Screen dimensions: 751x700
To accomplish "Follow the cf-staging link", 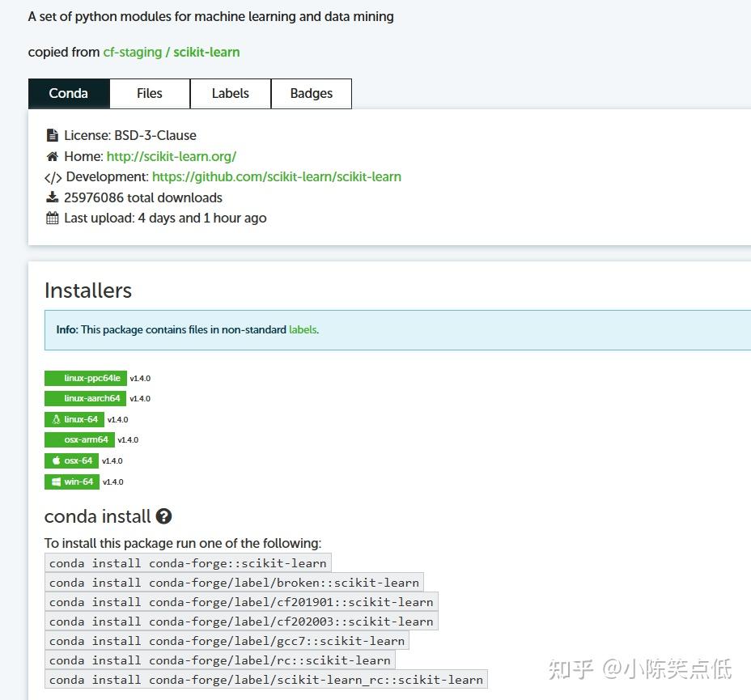I will pos(133,52).
